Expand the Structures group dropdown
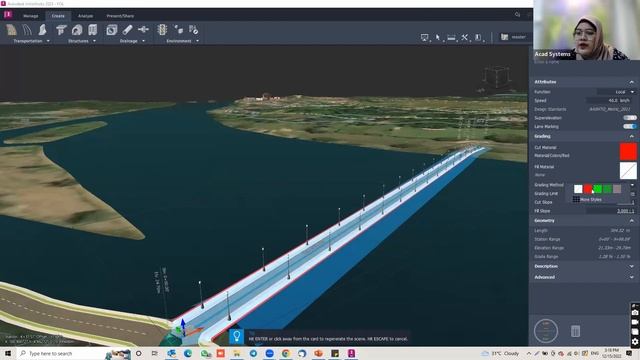The width and height of the screenshot is (640, 360). coord(94,41)
